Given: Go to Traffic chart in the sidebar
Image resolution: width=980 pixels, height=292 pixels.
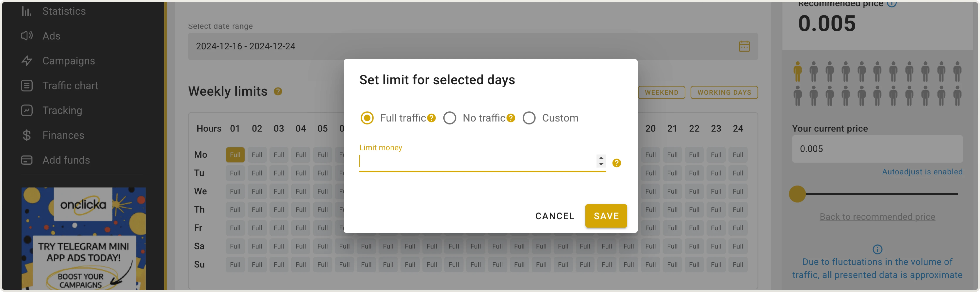Looking at the screenshot, I should click(70, 86).
